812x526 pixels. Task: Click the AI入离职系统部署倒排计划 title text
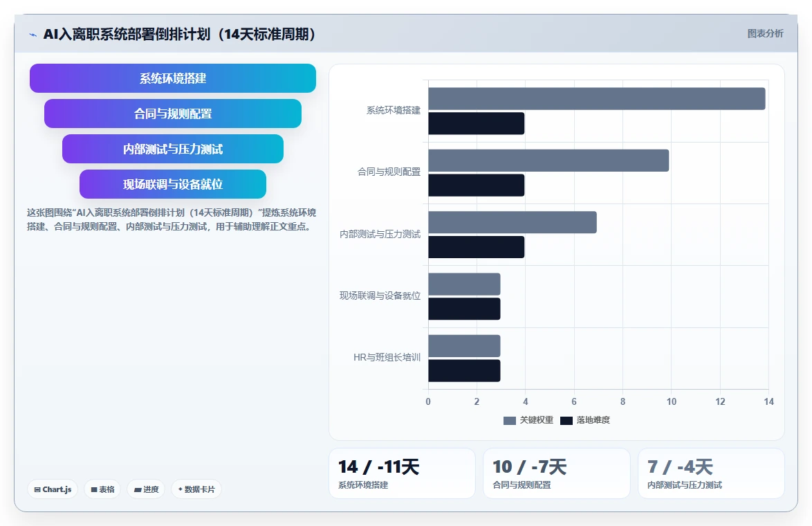tap(178, 34)
